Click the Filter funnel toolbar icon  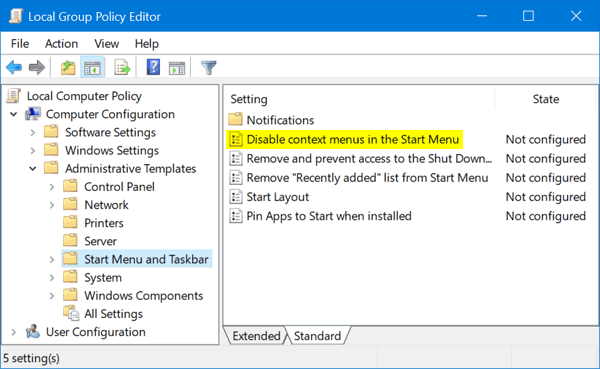[x=209, y=68]
